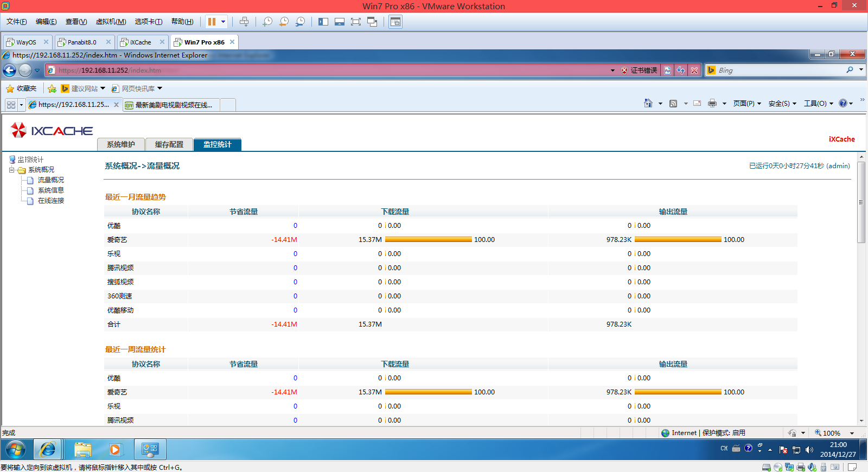Open the dropdown arrow beside the pause button
Image resolution: width=868 pixels, height=472 pixels.
click(x=223, y=22)
